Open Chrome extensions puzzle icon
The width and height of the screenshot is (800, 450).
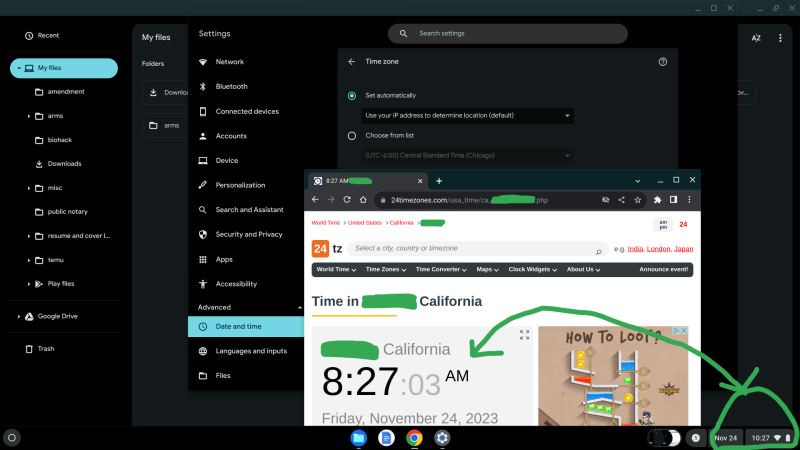tap(657, 200)
